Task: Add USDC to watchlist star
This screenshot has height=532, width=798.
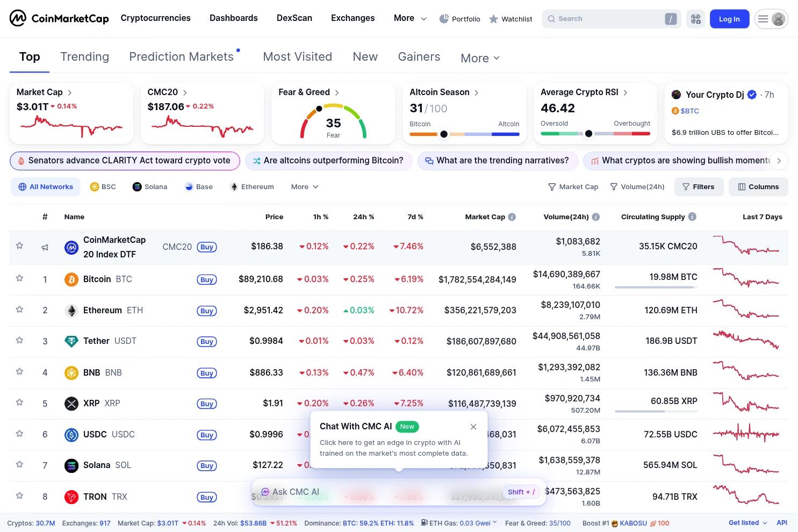Action: (x=19, y=434)
